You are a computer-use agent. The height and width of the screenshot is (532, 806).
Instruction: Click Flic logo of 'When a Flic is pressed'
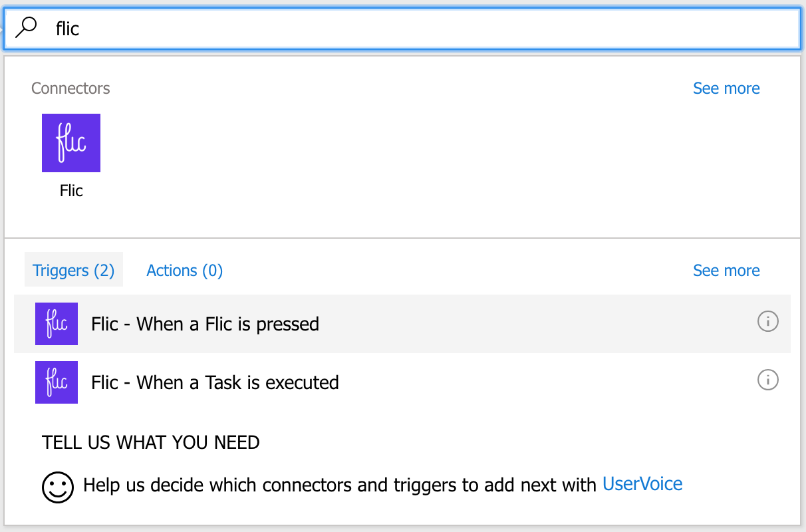(57, 324)
